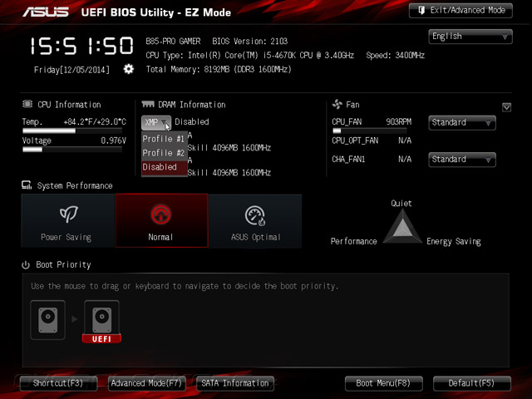Click the CPU_FAN 903RPM reading
The image size is (532, 399).
pos(399,122)
